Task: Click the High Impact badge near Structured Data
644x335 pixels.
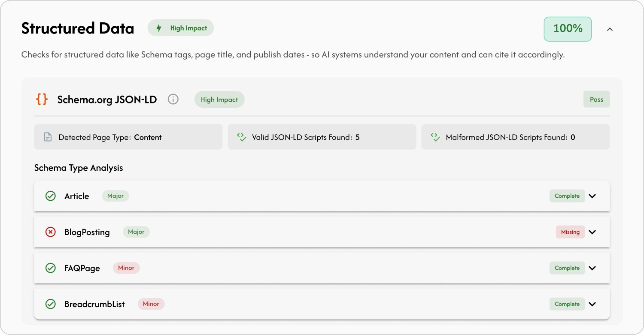Action: tap(180, 27)
